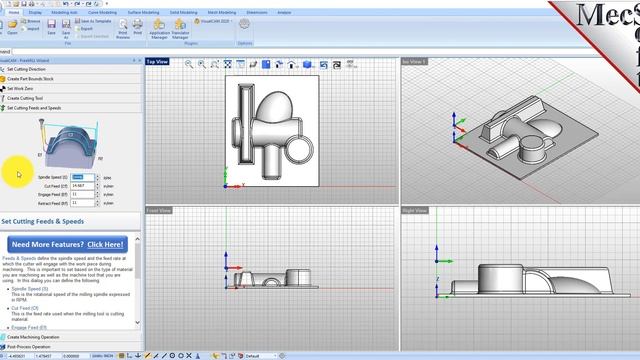This screenshot has width=640, height=360.
Task: Click the blue cube shading icon in viewport toolbar
Action: pyautogui.click(x=307, y=64)
